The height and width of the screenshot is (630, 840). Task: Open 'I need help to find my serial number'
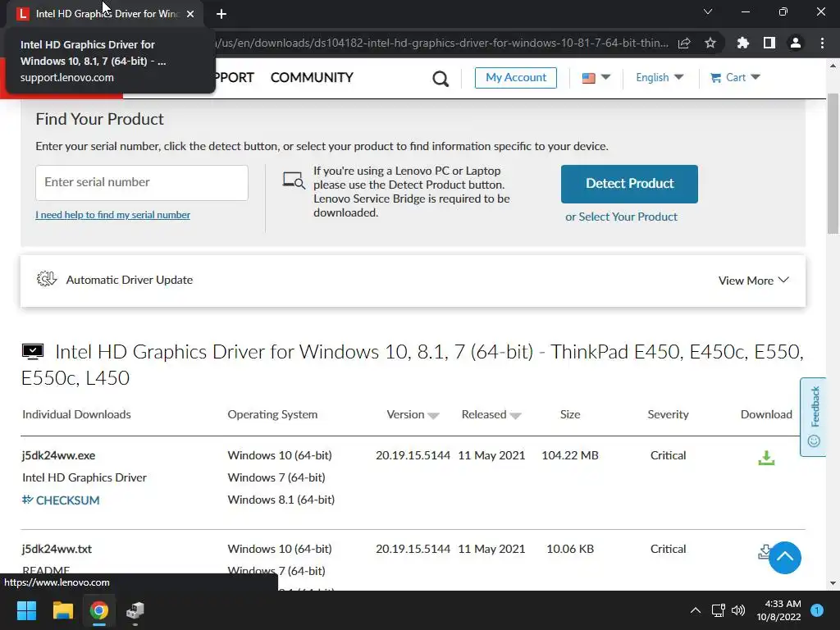point(112,215)
